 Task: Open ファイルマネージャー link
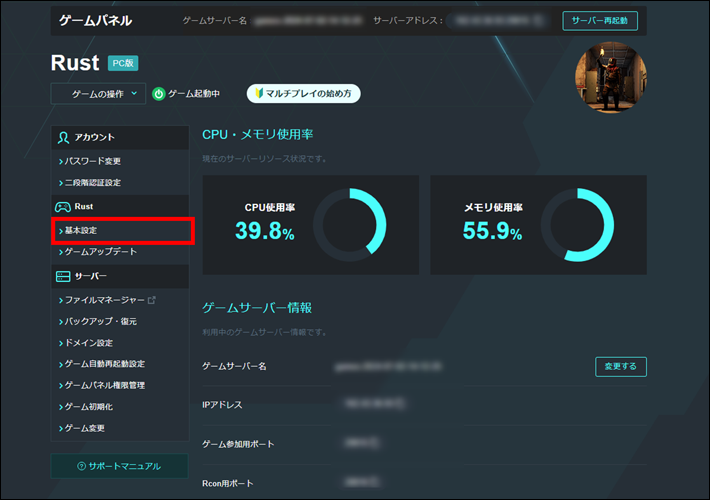coord(104,300)
